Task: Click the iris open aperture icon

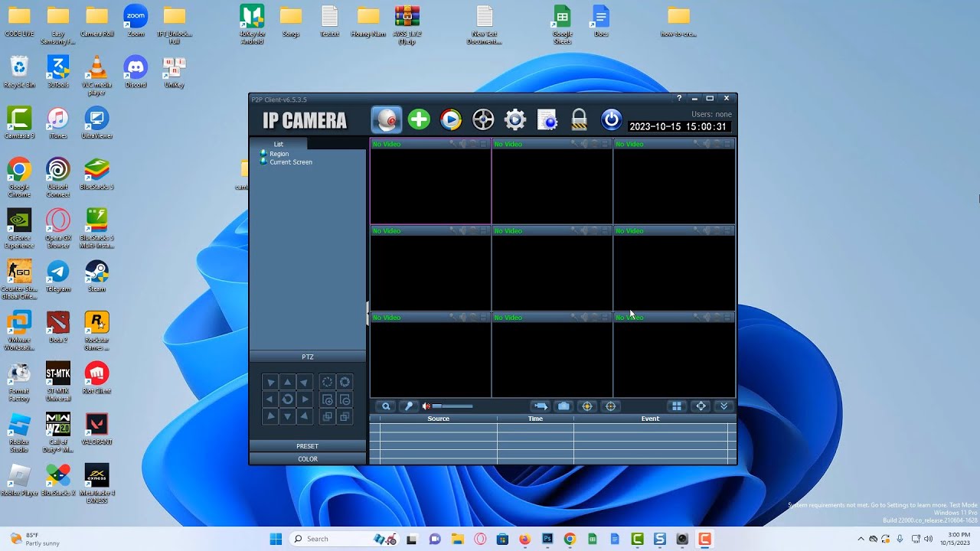Action: [x=345, y=382]
